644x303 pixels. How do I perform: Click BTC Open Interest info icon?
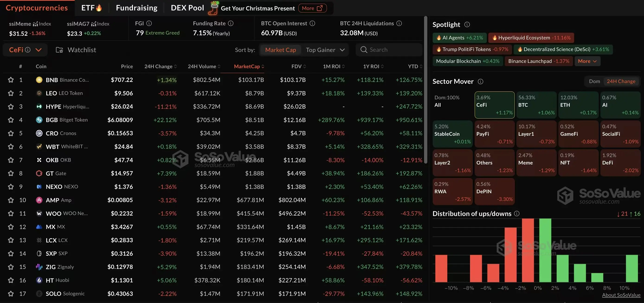(x=312, y=23)
